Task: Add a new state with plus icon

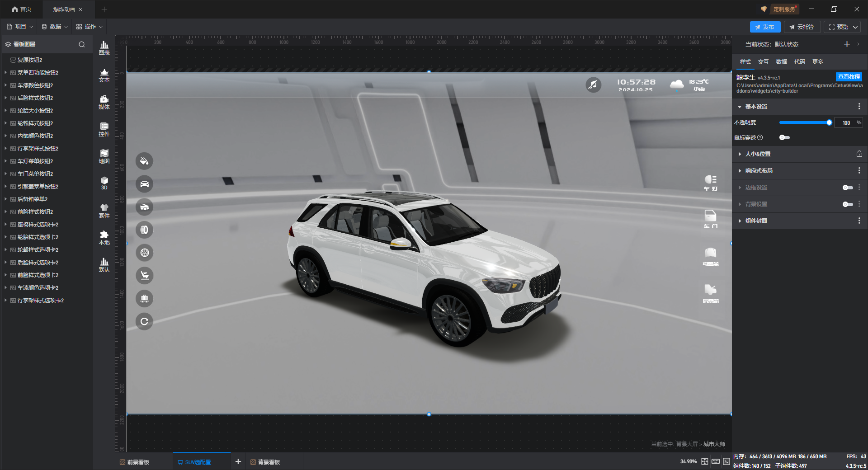Action: point(847,44)
